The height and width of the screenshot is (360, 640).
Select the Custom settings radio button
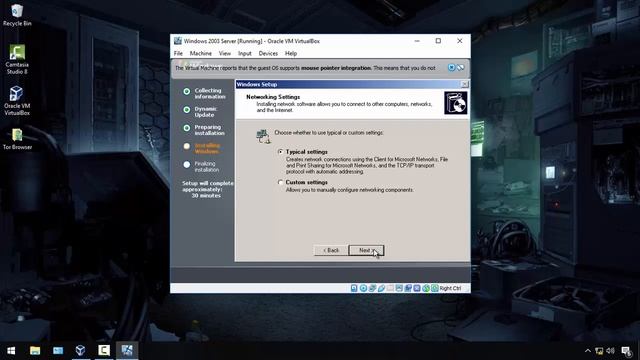tap(280, 182)
